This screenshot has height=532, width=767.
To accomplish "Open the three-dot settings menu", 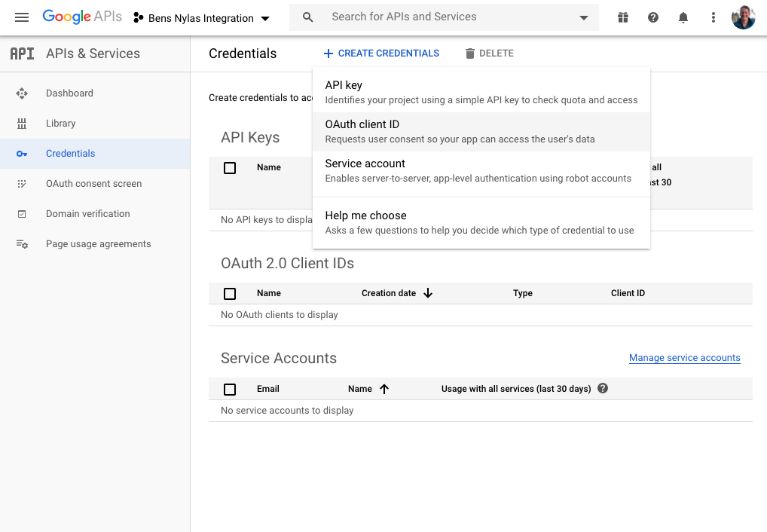I will pyautogui.click(x=714, y=17).
